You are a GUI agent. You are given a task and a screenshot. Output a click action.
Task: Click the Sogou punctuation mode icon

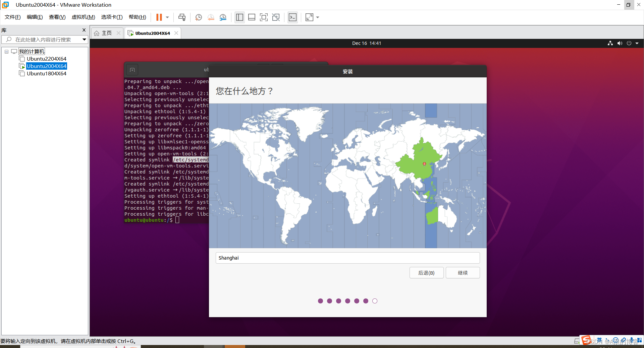click(x=607, y=340)
